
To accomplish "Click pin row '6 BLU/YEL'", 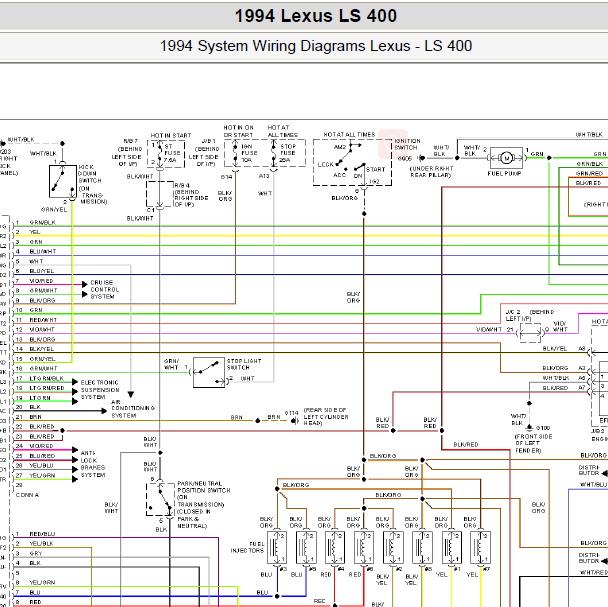I will click(x=34, y=271).
